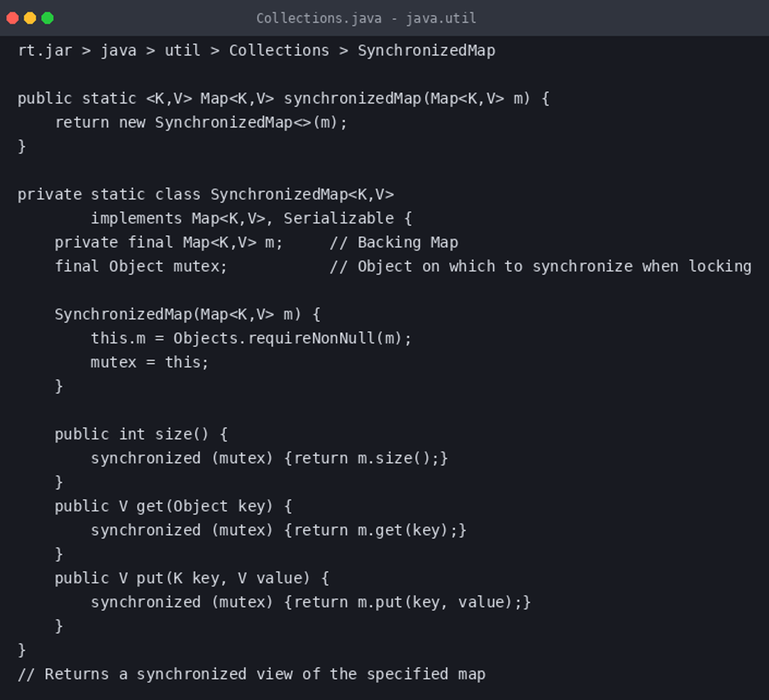Click the comment Object on which to synchronize
The height and width of the screenshot is (700, 769).
click(x=540, y=267)
